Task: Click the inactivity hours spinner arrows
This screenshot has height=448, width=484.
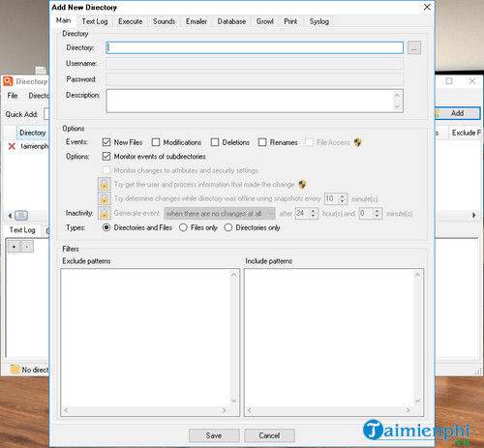Action: [313, 214]
